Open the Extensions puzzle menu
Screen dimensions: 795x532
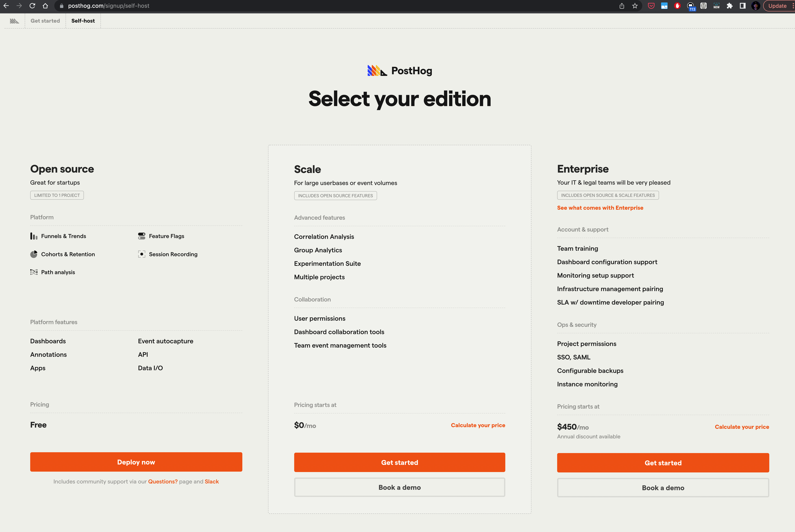[x=729, y=6]
